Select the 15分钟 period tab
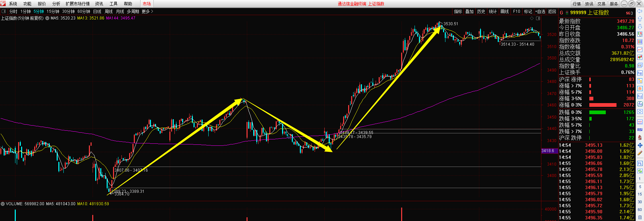 pos(53,11)
